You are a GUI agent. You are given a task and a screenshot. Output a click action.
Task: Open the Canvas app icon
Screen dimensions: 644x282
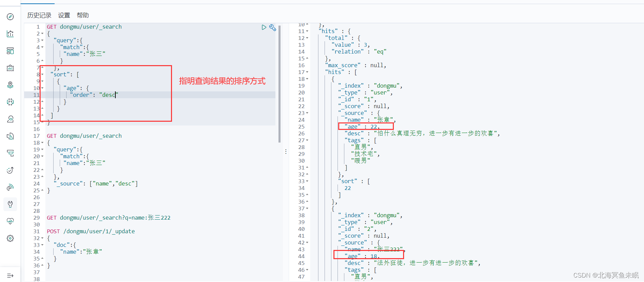(x=10, y=68)
